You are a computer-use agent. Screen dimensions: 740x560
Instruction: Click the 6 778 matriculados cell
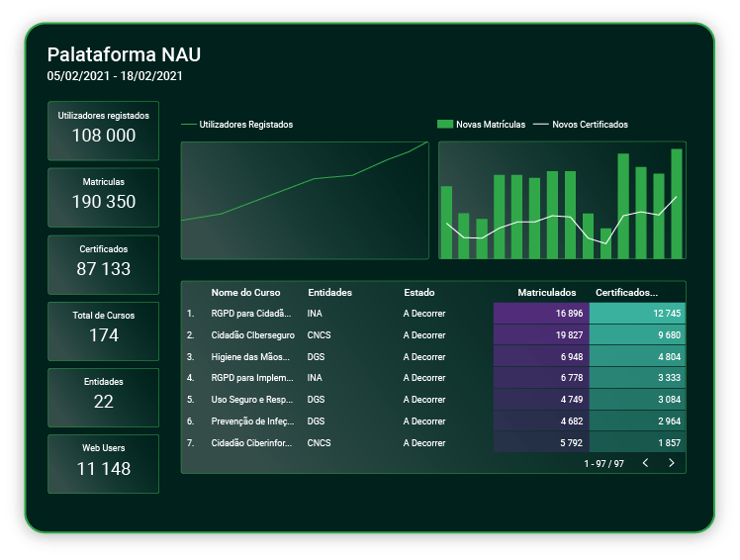coord(541,377)
